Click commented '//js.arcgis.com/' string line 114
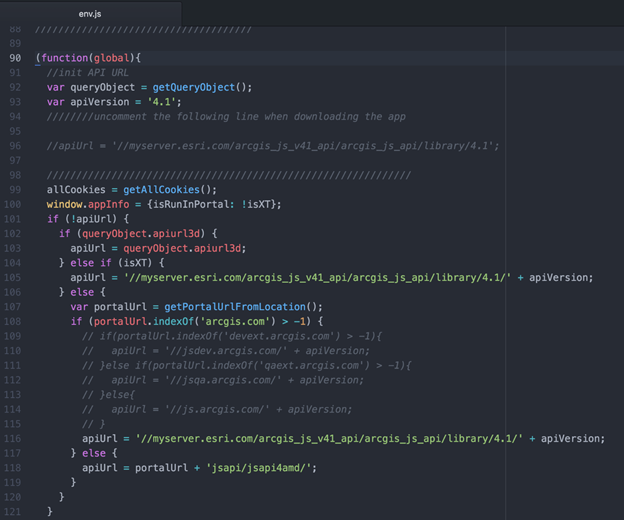This screenshot has width=624, height=520. tap(217, 409)
